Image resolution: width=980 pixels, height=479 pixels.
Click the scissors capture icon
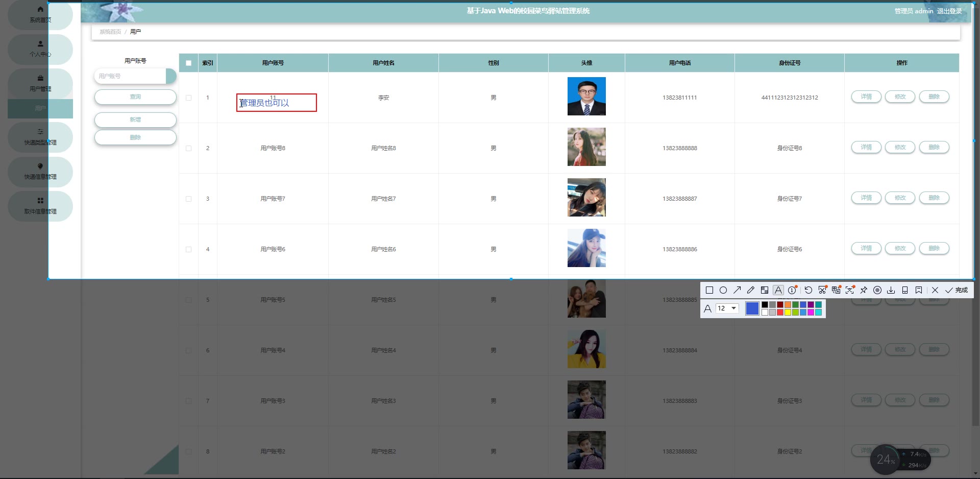point(822,290)
